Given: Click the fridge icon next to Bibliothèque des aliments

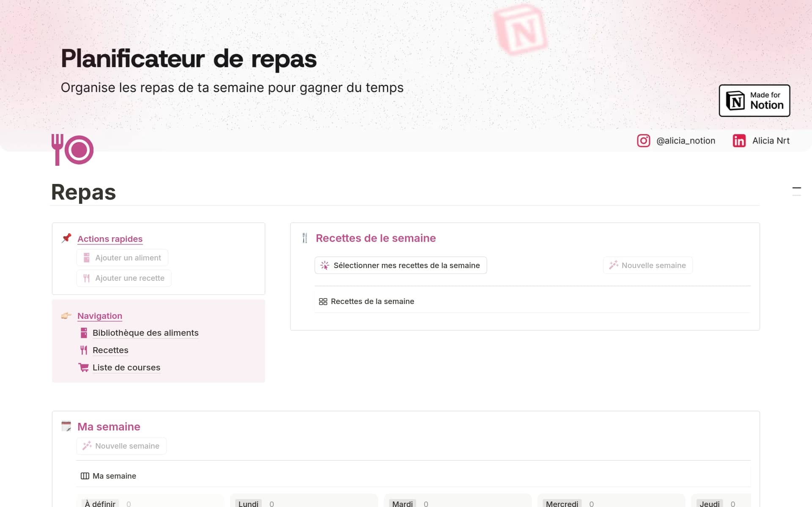Looking at the screenshot, I should pos(84,333).
